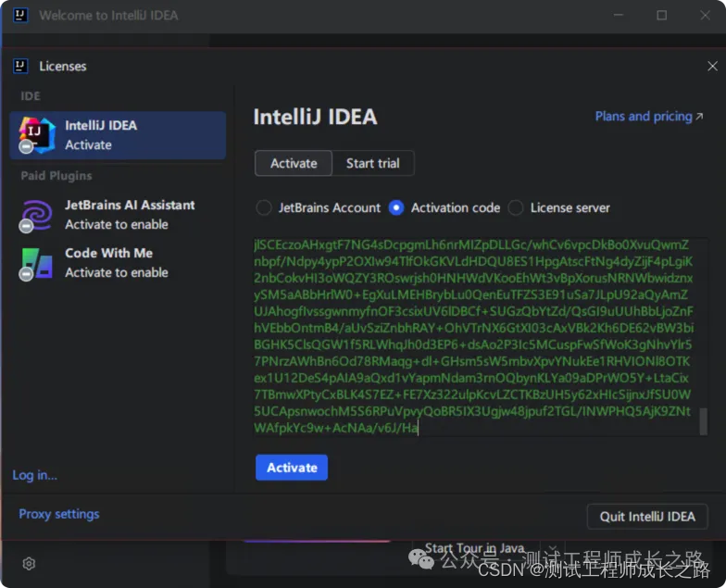Viewport: 726px width, 588px height.
Task: Select Code With Me plugin entry
Action: [x=118, y=263]
